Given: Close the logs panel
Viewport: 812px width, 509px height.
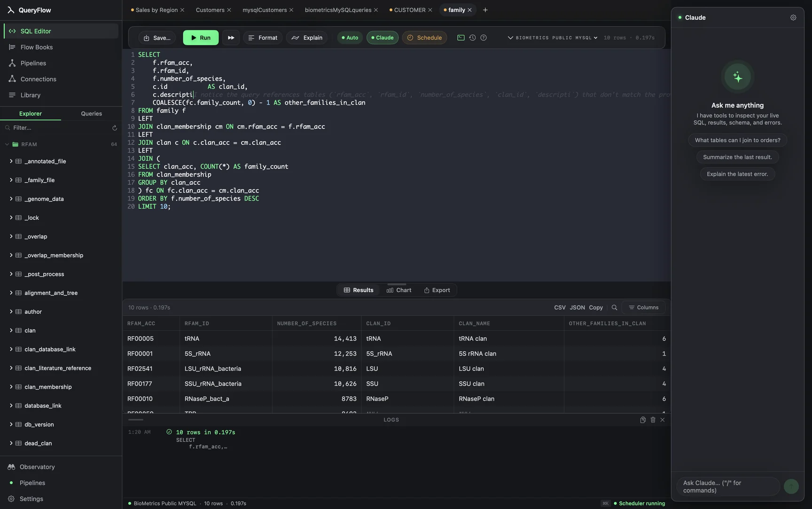Looking at the screenshot, I should (x=663, y=420).
